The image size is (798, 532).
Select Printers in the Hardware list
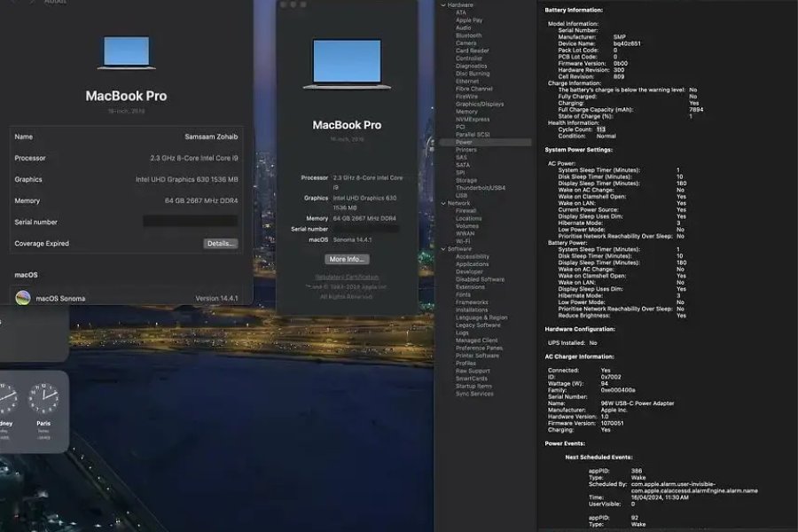point(466,150)
